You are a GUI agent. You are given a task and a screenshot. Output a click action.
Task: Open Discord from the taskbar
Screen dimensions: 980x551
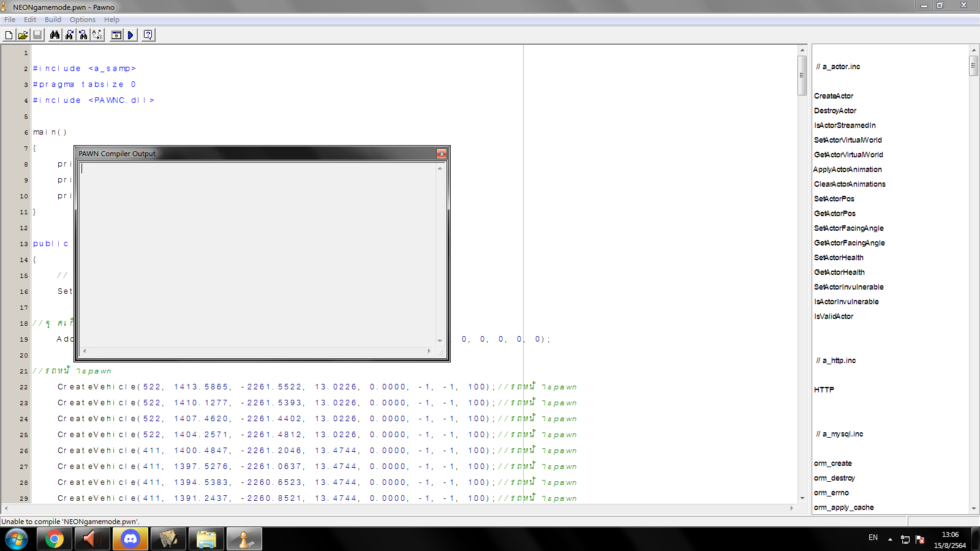130,539
